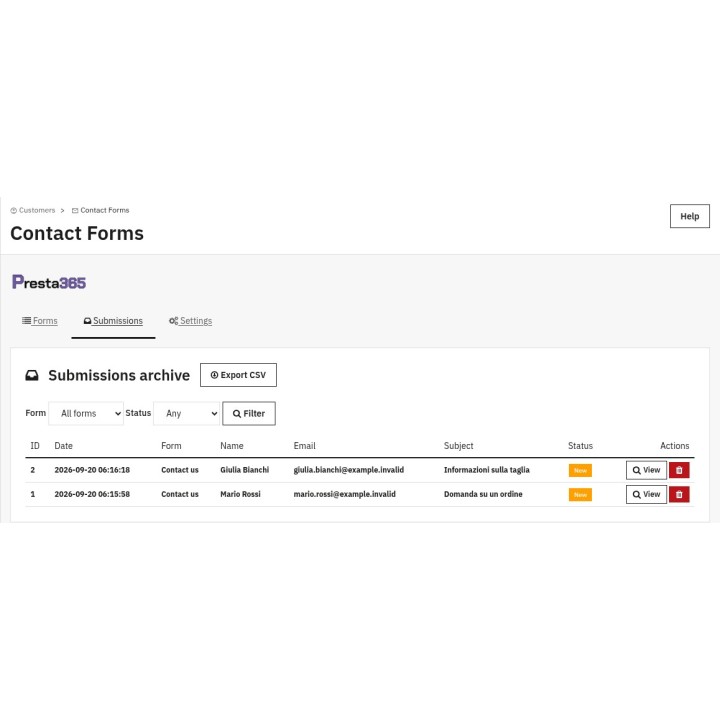The width and height of the screenshot is (720, 720).
Task: Delete the Giulia Bianchi submission
Action: [x=679, y=470]
